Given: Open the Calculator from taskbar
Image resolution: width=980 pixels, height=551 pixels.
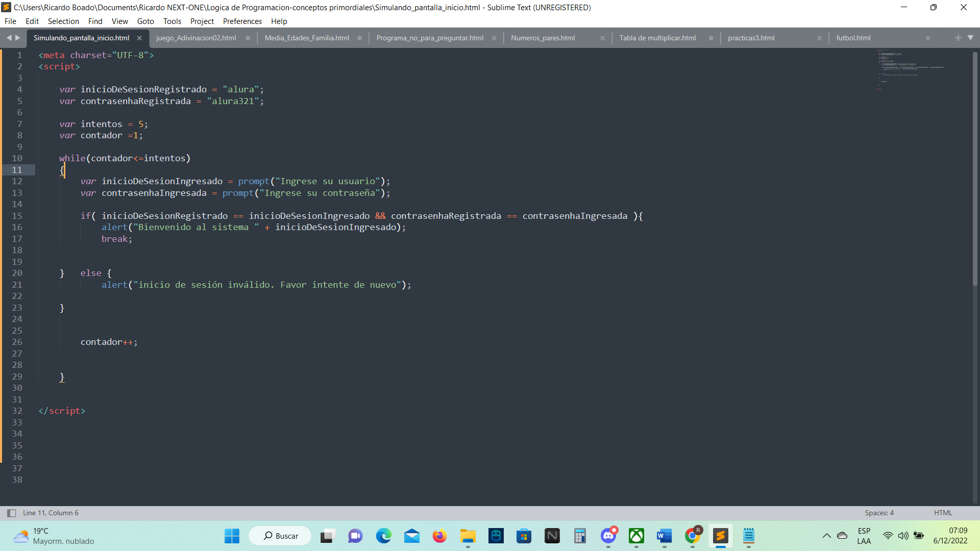Looking at the screenshot, I should (580, 536).
